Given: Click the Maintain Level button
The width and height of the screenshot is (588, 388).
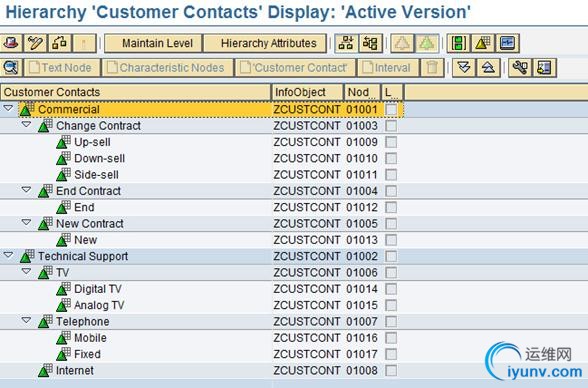Looking at the screenshot, I should click(153, 43).
